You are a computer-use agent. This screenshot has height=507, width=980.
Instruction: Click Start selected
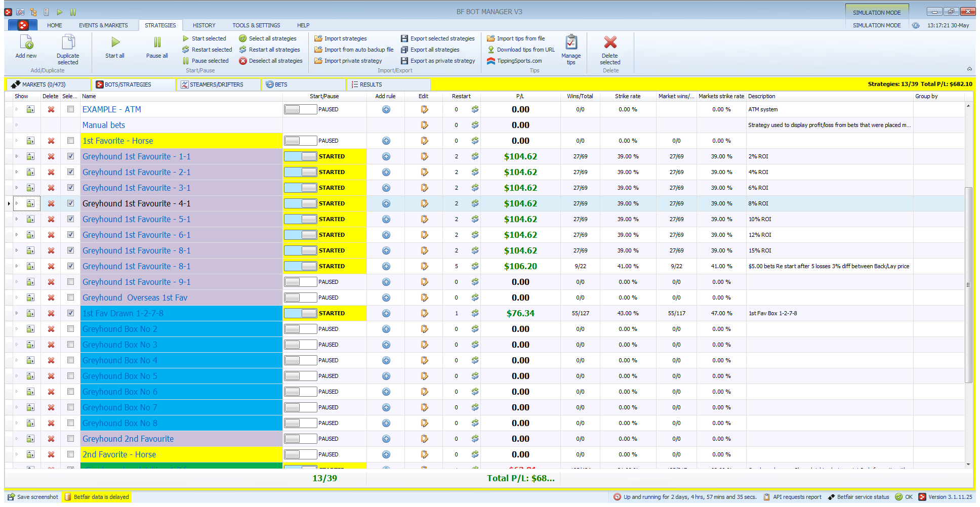(x=205, y=38)
